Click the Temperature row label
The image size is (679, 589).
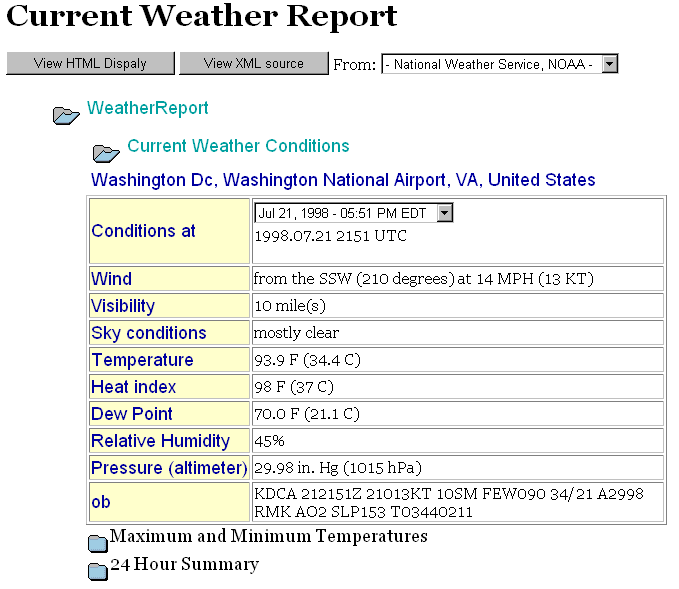[142, 360]
